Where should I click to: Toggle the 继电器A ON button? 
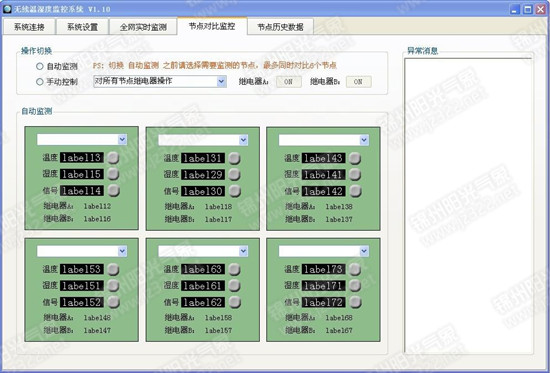coord(289,82)
